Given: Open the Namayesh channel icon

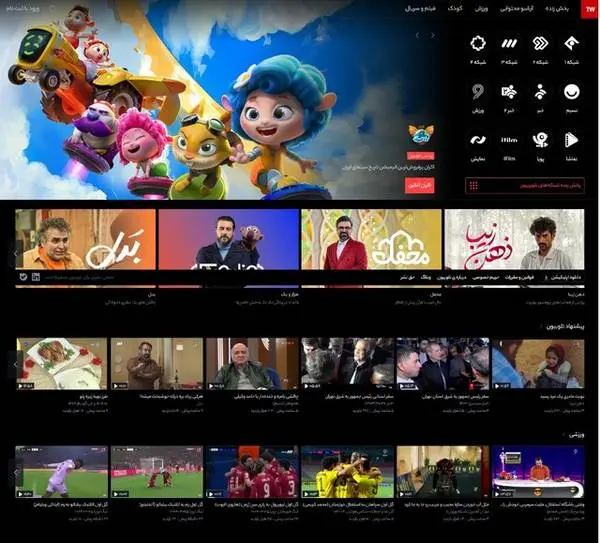Looking at the screenshot, I should point(478,140).
